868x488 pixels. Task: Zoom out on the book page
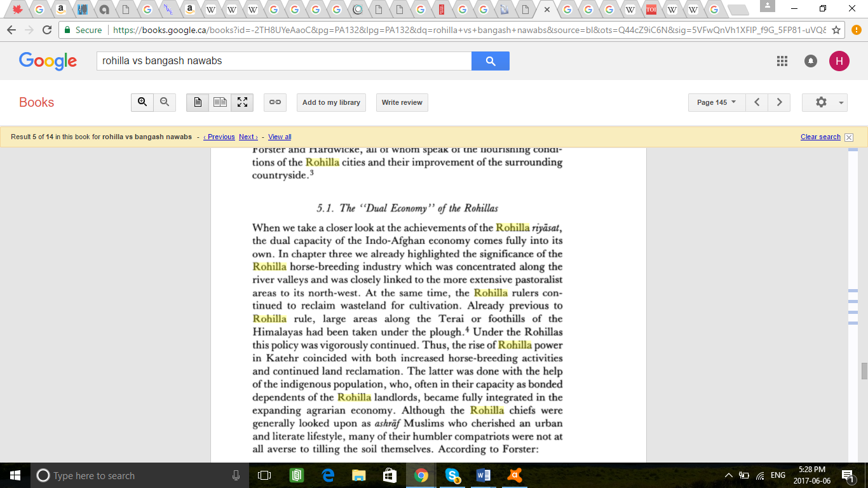tap(165, 102)
